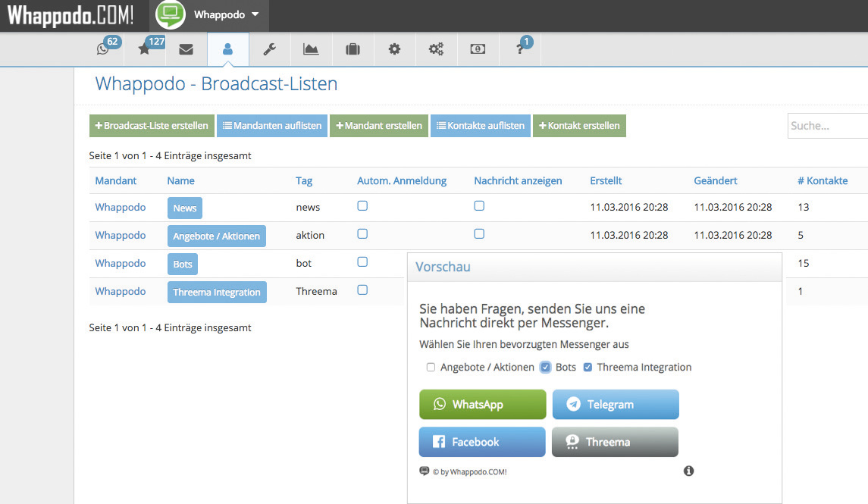Open the Angebote / Aktionen list tag

click(217, 236)
